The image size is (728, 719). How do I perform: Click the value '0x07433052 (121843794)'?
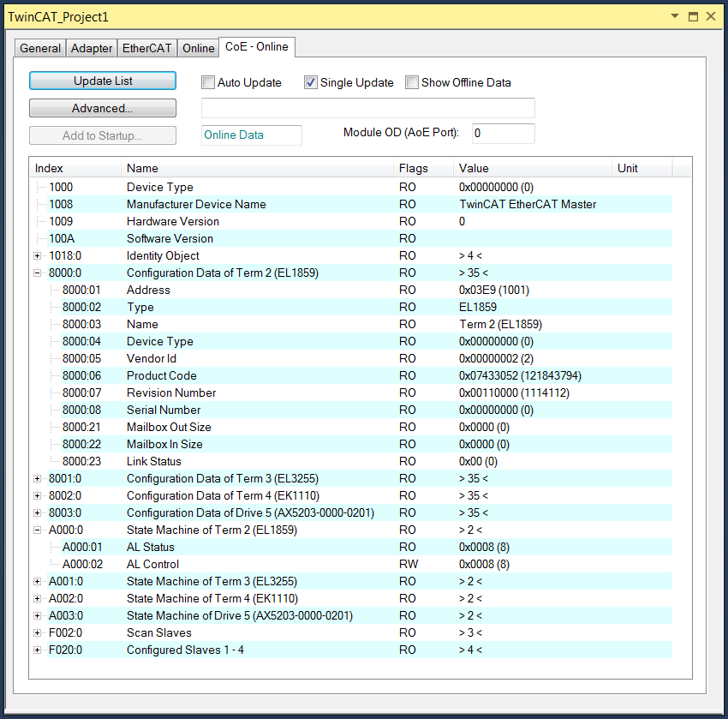(x=520, y=375)
